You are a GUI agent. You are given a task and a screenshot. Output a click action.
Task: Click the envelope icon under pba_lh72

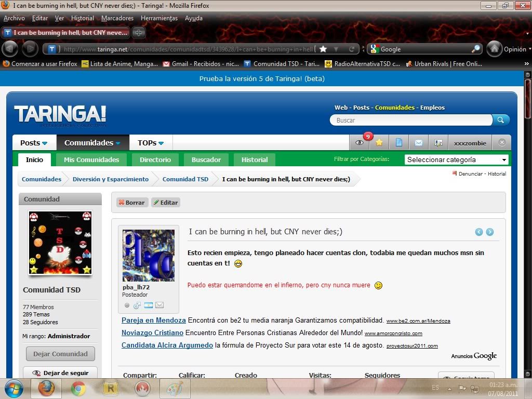(159, 305)
